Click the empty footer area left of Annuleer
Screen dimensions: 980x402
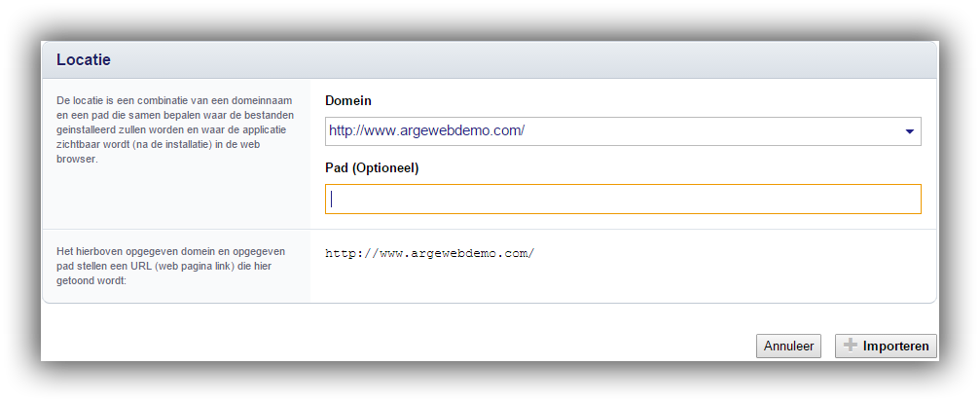tap(389, 346)
